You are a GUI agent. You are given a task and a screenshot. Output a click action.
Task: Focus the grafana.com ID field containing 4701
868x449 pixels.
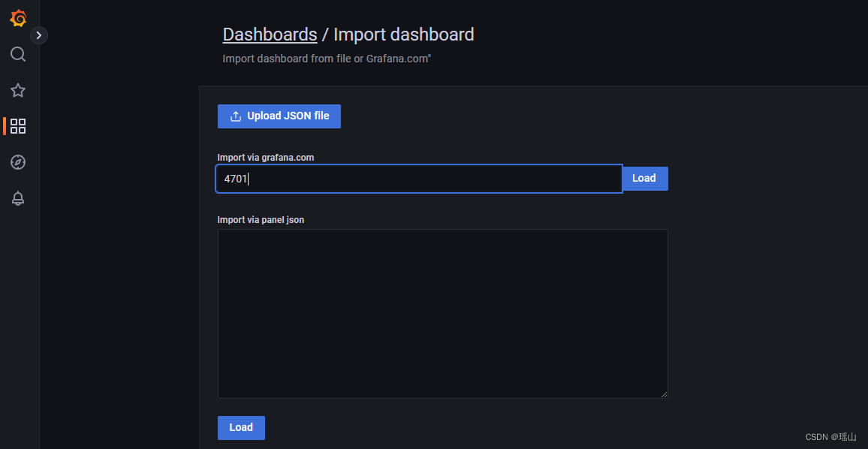tap(419, 179)
